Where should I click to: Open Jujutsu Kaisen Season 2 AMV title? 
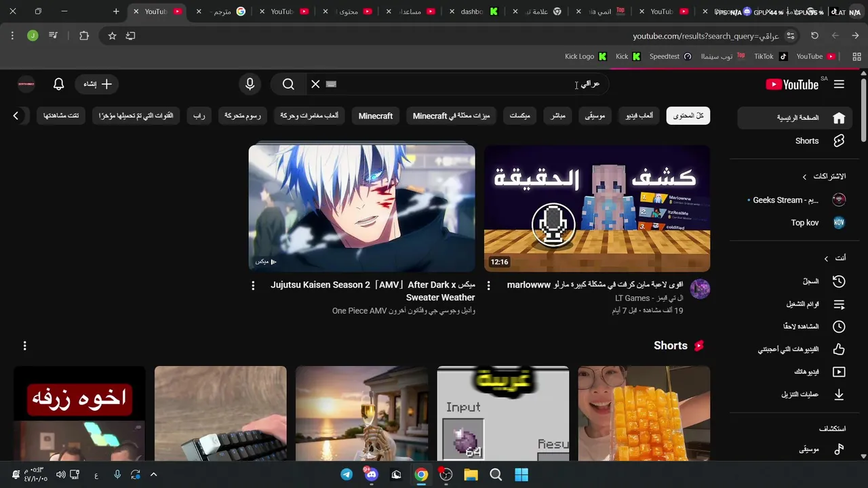[373, 291]
